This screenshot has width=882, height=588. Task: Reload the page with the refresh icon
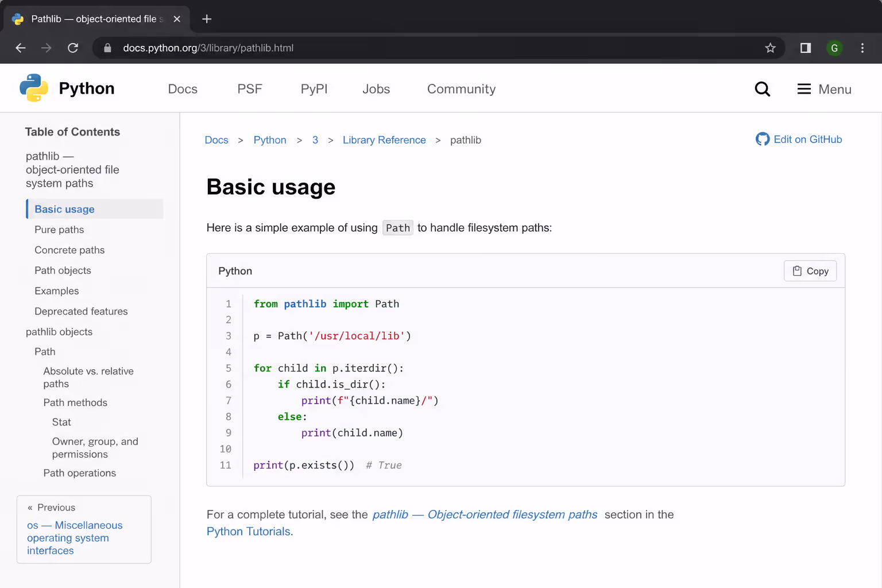point(73,48)
